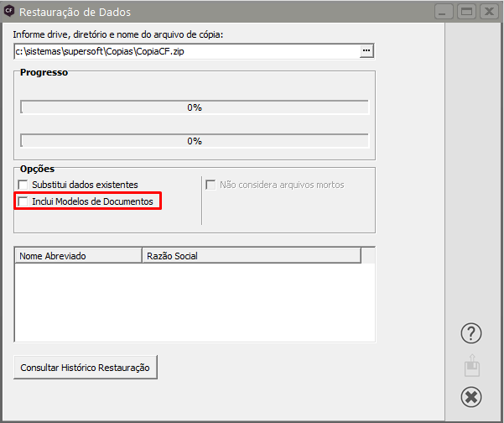This screenshot has width=504, height=423.
Task: Maximize the Restauração de Dados window
Action: [x=466, y=12]
